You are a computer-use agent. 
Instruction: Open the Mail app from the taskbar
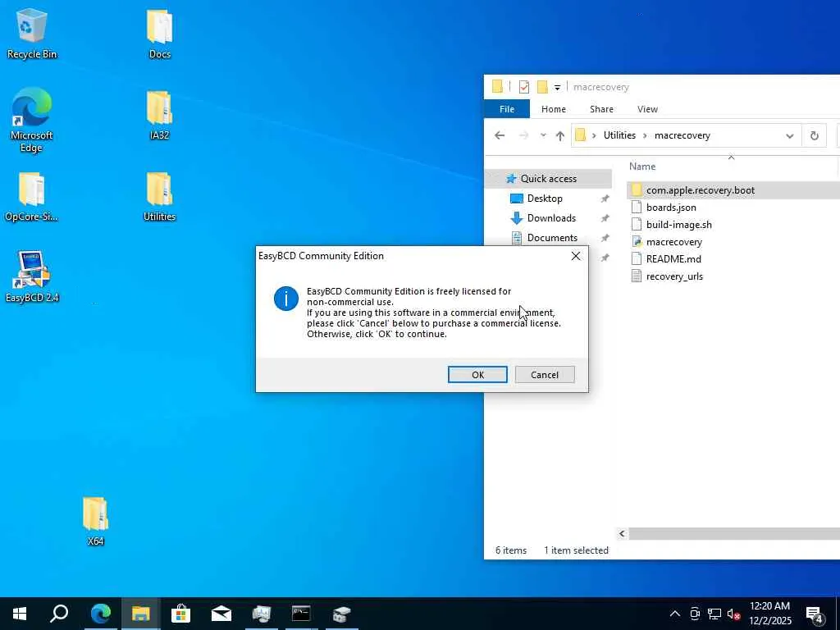point(221,614)
